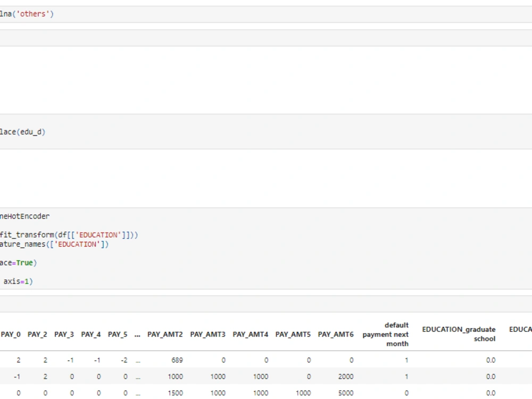Screen dimensions: 532x399
Task: Click the PAY_0 value 2 in the 689 row
Action: point(18,360)
